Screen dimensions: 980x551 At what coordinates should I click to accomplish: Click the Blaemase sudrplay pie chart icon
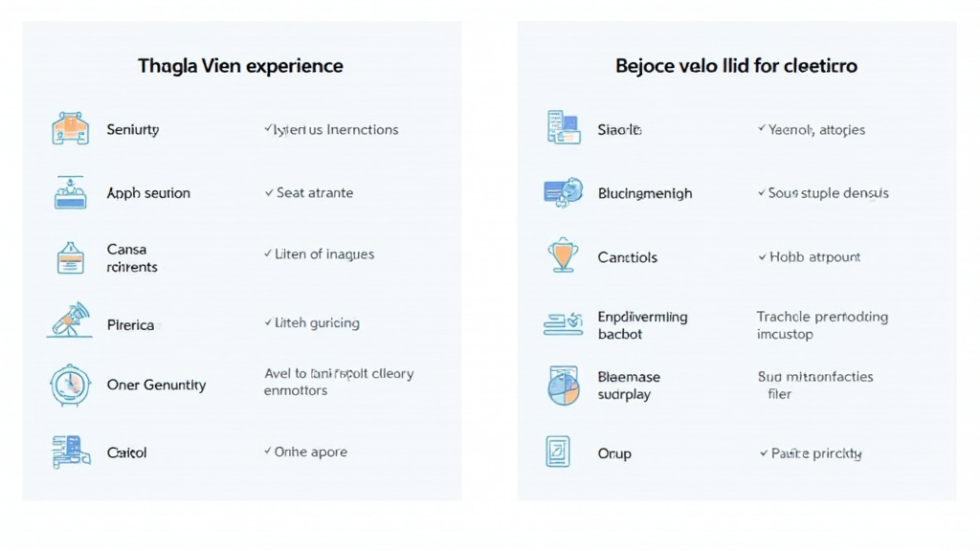(x=563, y=386)
